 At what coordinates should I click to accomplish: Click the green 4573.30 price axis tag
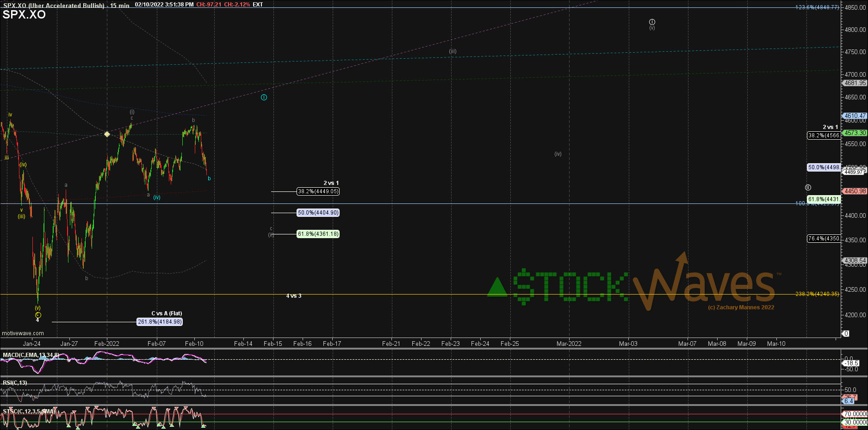point(854,133)
